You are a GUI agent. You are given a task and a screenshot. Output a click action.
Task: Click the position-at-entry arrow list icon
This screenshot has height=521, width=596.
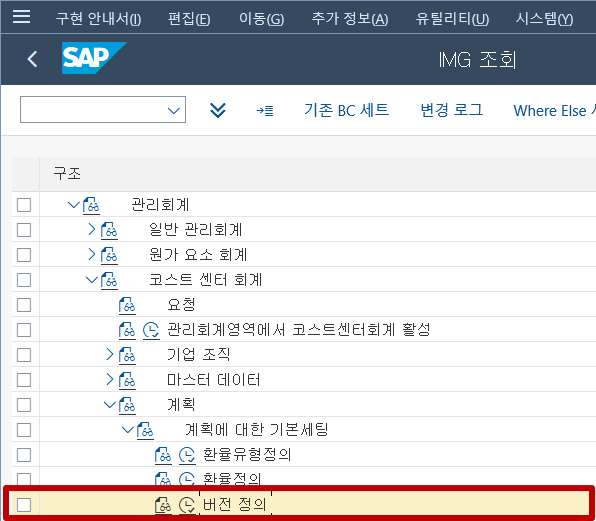tap(265, 111)
